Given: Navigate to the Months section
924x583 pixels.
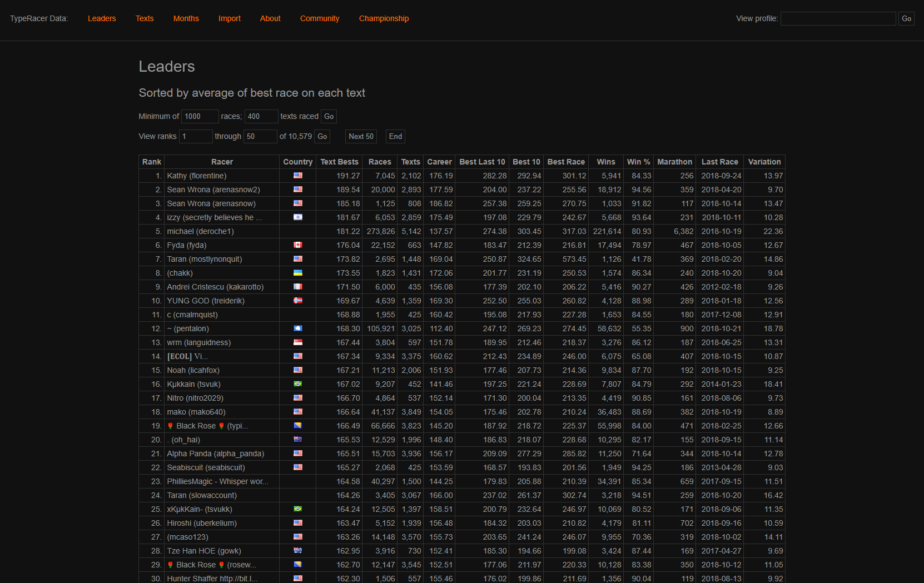Looking at the screenshot, I should coord(186,18).
